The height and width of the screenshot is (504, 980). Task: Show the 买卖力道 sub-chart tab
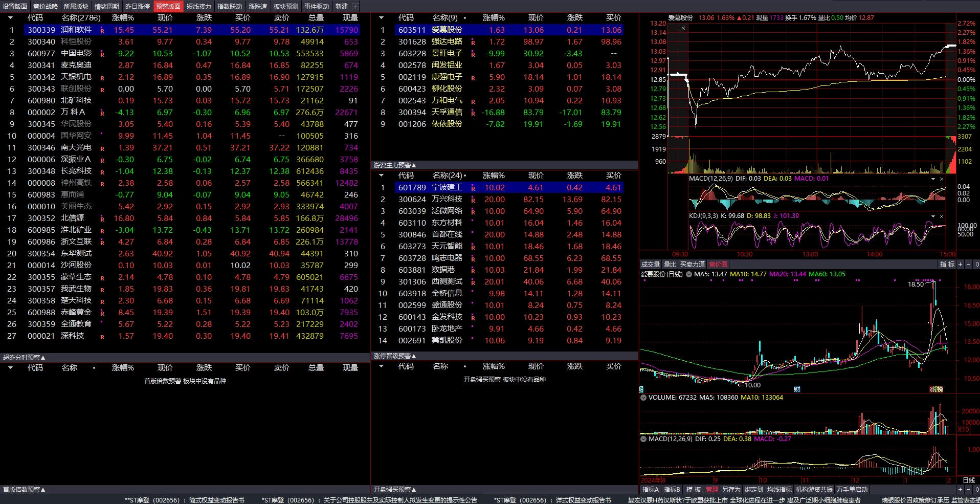pyautogui.click(x=693, y=265)
